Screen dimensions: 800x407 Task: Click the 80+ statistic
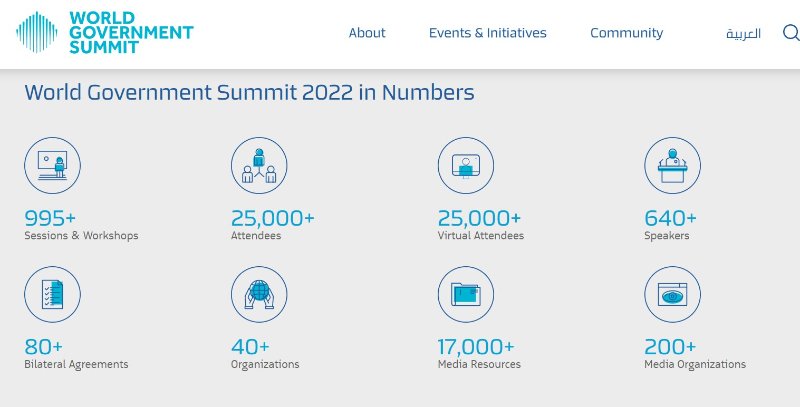coord(43,347)
